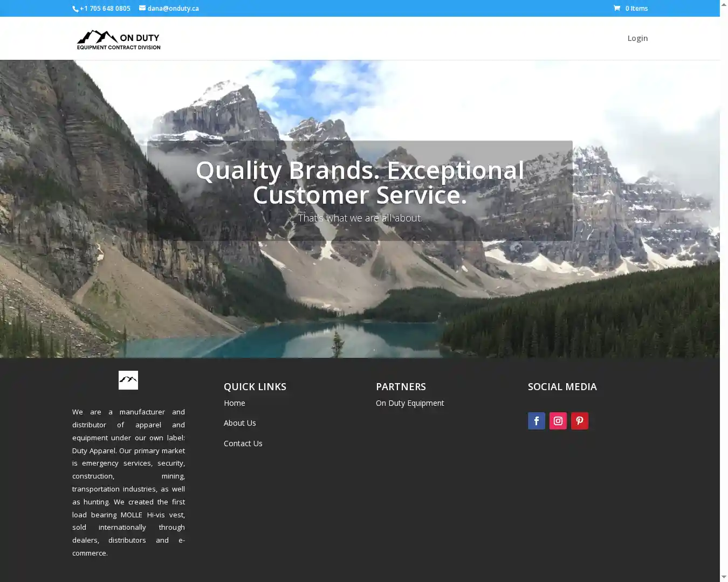The width and height of the screenshot is (728, 582).
Task: Click the hero tagline "That's what we are all about"
Action: [x=360, y=218]
